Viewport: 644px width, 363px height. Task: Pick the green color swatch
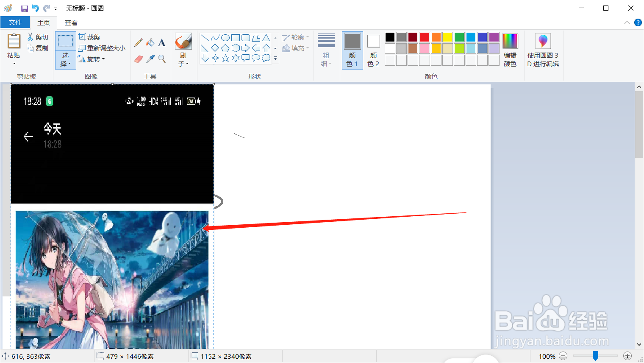[x=459, y=37]
